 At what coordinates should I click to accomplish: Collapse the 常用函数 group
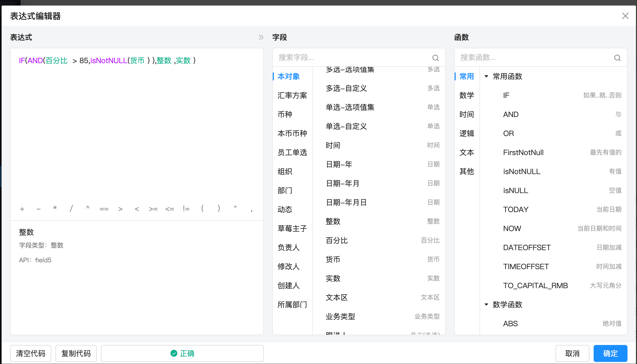pyautogui.click(x=486, y=76)
